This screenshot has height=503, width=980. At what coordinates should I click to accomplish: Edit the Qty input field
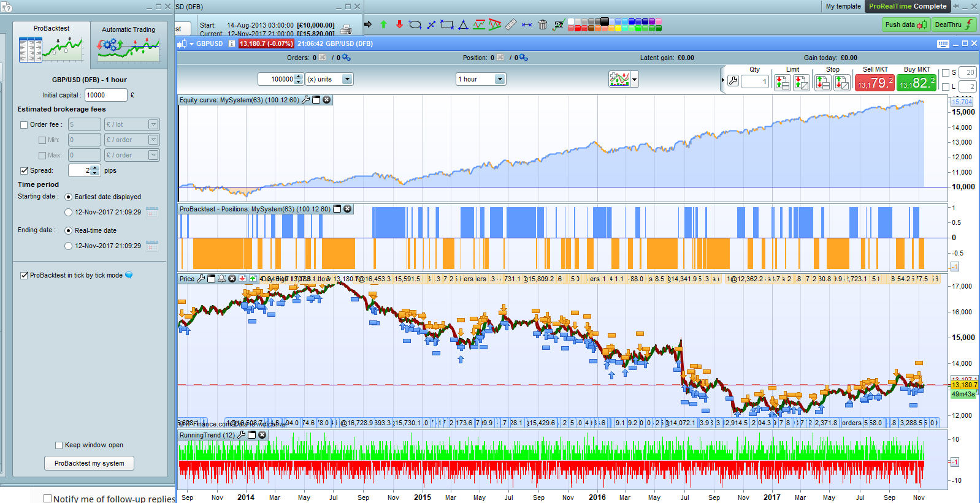pyautogui.click(x=754, y=81)
